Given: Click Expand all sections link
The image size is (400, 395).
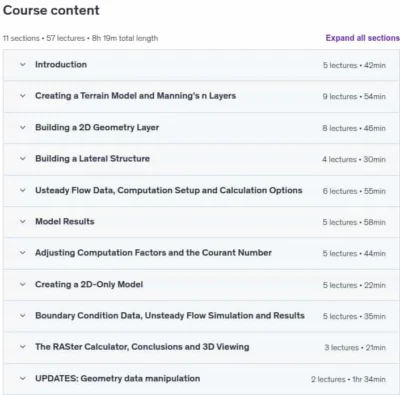Looking at the screenshot, I should (363, 38).
